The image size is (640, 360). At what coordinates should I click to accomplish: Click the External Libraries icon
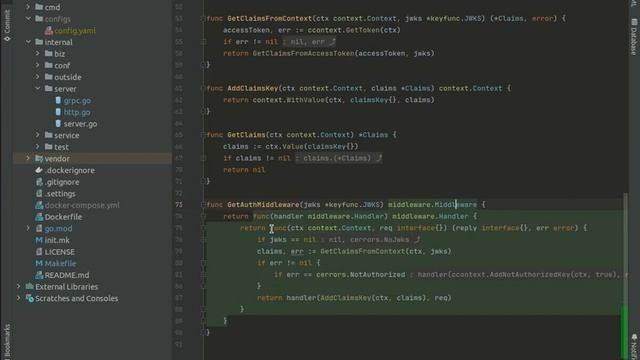(x=30, y=287)
